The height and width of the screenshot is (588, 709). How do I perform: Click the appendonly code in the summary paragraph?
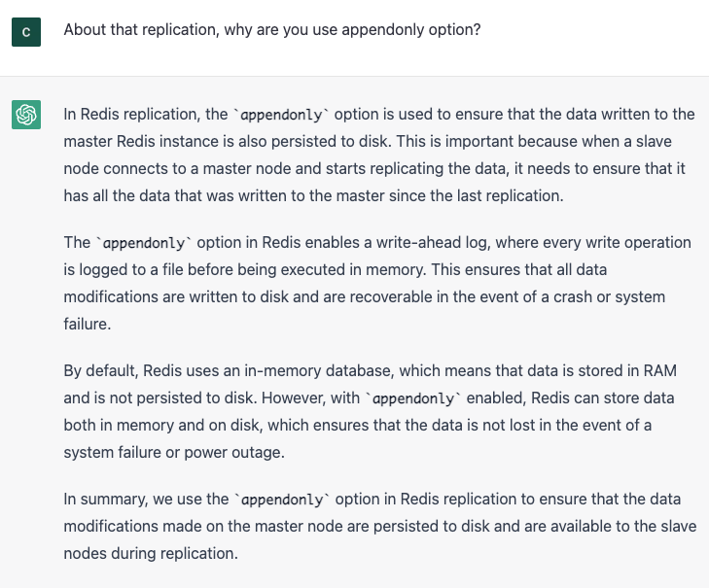(x=282, y=500)
